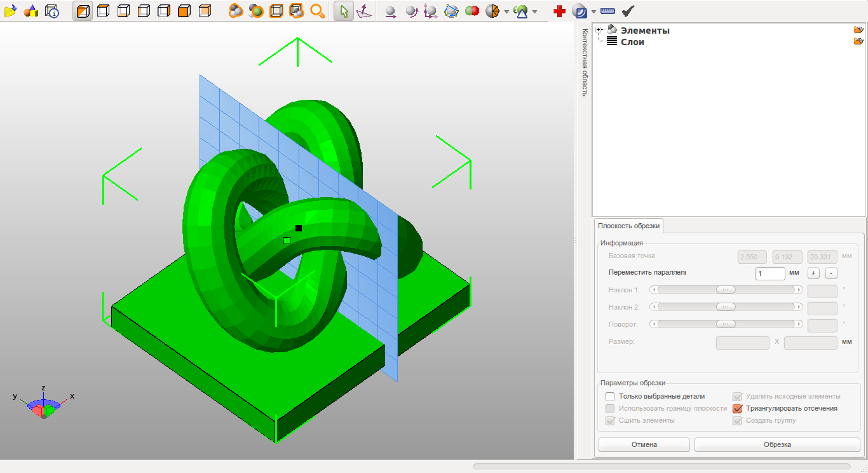Click the Переместить параллельно value field
The image size is (868, 473).
(x=770, y=273)
